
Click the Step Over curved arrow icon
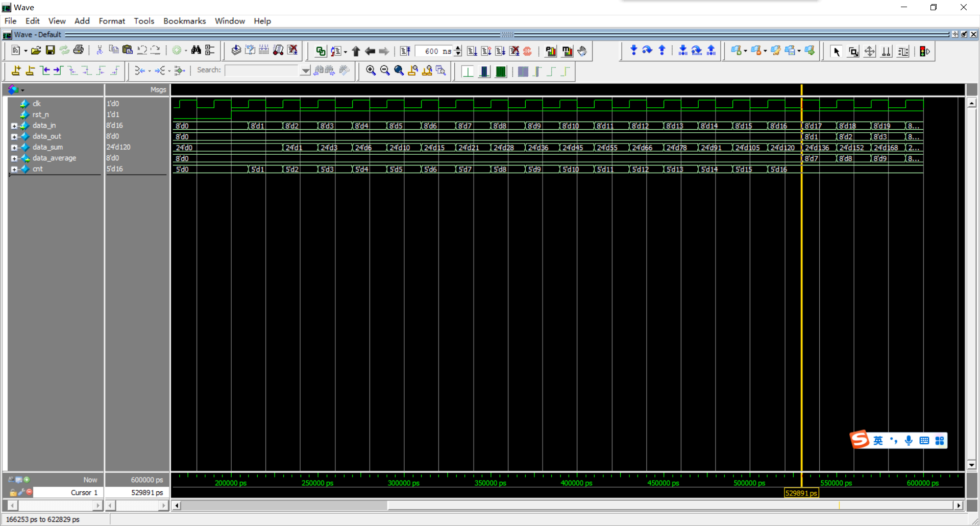647,50
